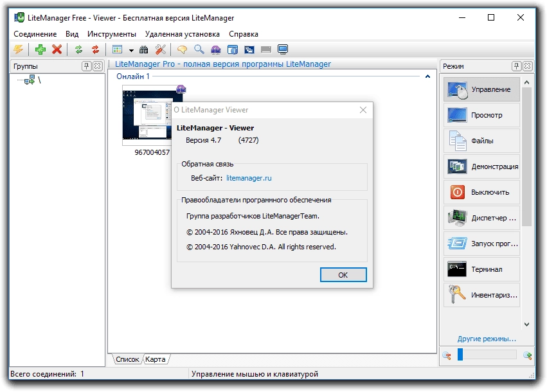Click the mode list scroll down arrow
This screenshot has height=392, width=547.
coord(527,325)
